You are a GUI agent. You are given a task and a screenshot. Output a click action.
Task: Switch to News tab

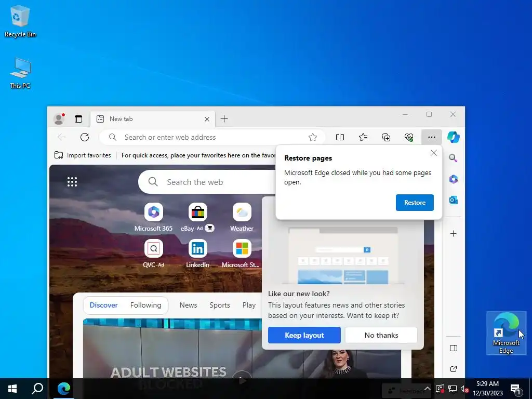(x=188, y=305)
